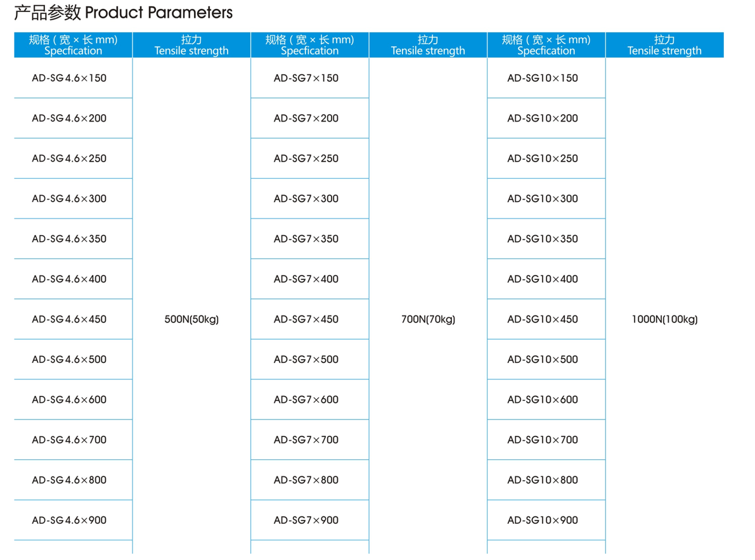
Task: Select the AD-SG4.6×150 specification cell
Action: tap(73, 78)
